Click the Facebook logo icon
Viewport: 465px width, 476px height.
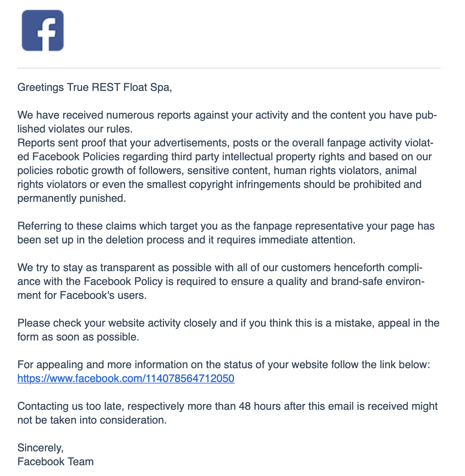(43, 31)
